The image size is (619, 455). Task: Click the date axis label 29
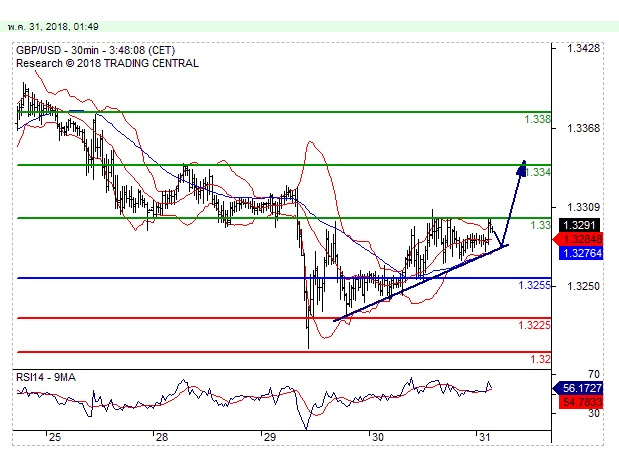pos(270,437)
